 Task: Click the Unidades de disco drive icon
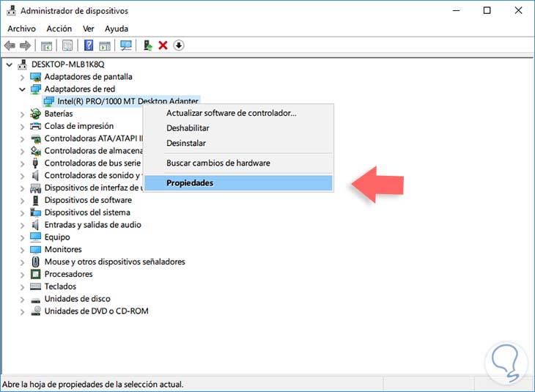[x=35, y=300]
